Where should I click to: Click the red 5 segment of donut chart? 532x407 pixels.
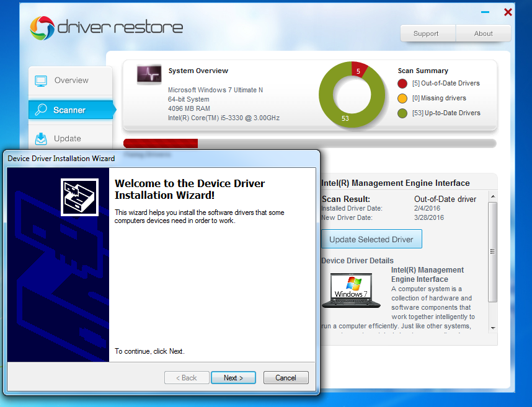click(358, 70)
